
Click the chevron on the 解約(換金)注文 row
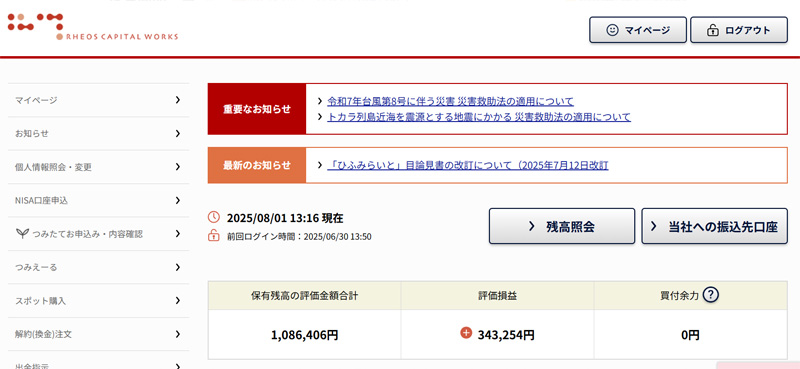pos(178,334)
